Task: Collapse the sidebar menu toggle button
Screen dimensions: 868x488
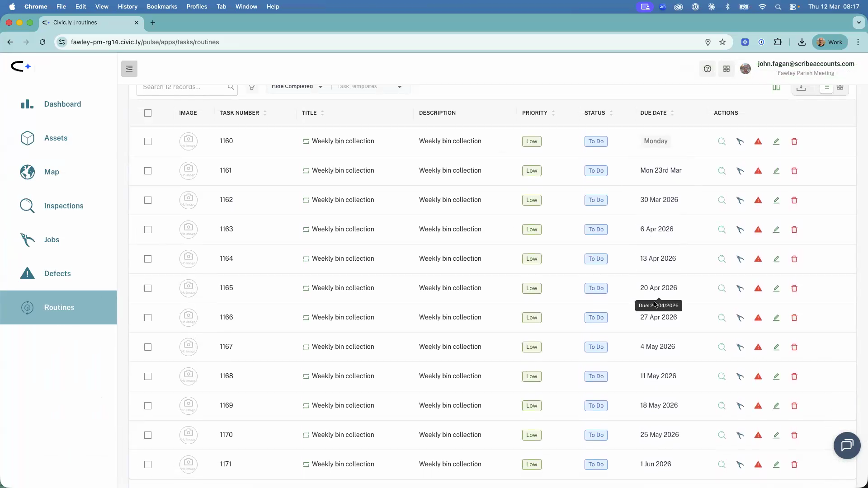Action: 129,69
